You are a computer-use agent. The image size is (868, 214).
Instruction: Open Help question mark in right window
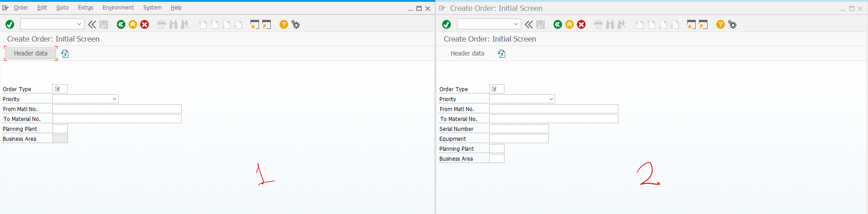(720, 24)
